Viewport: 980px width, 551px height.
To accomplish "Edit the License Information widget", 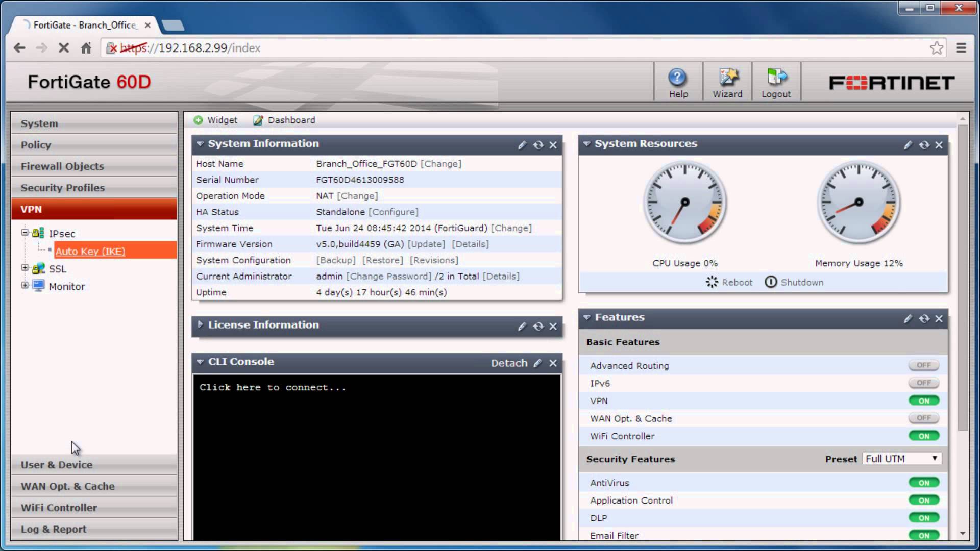I will [522, 327].
